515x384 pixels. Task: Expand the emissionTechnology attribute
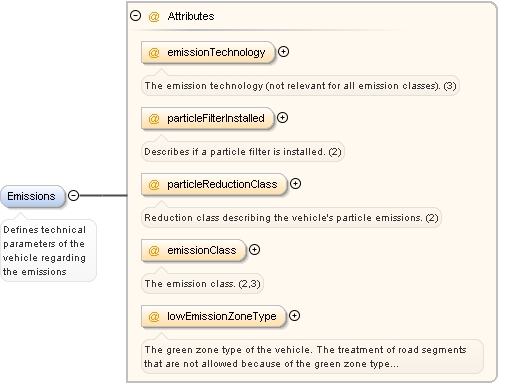[x=283, y=52]
